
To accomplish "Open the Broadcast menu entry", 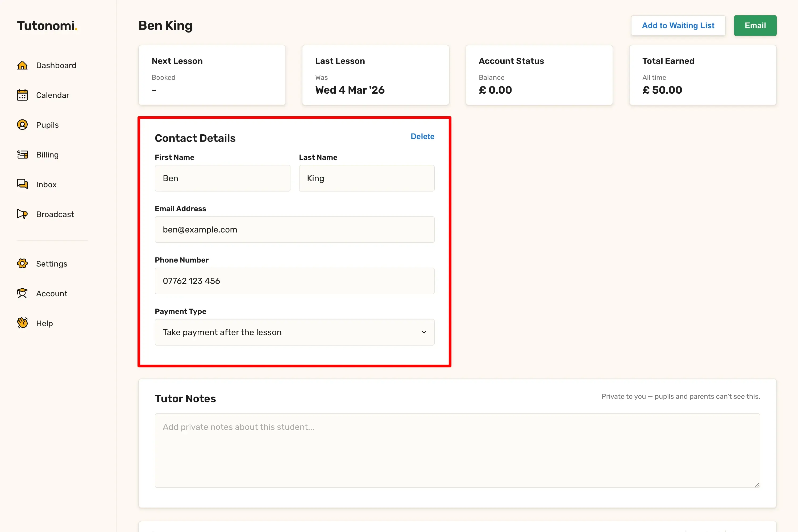I will [x=55, y=214].
